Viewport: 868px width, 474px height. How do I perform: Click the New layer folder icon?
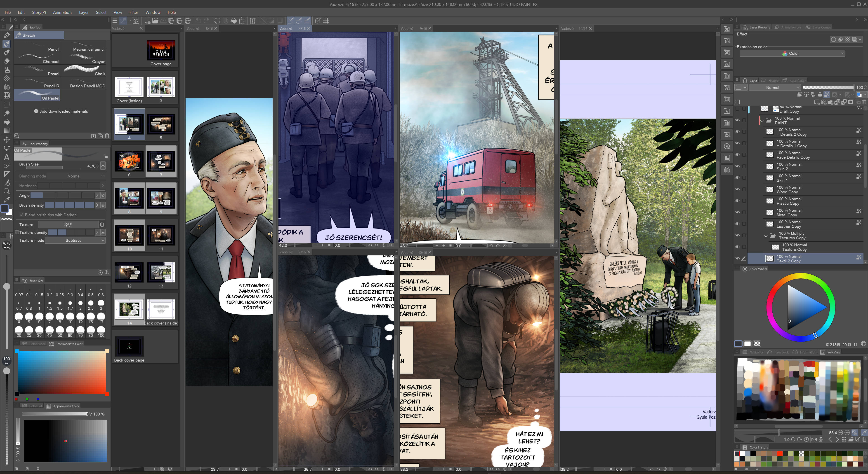830,102
